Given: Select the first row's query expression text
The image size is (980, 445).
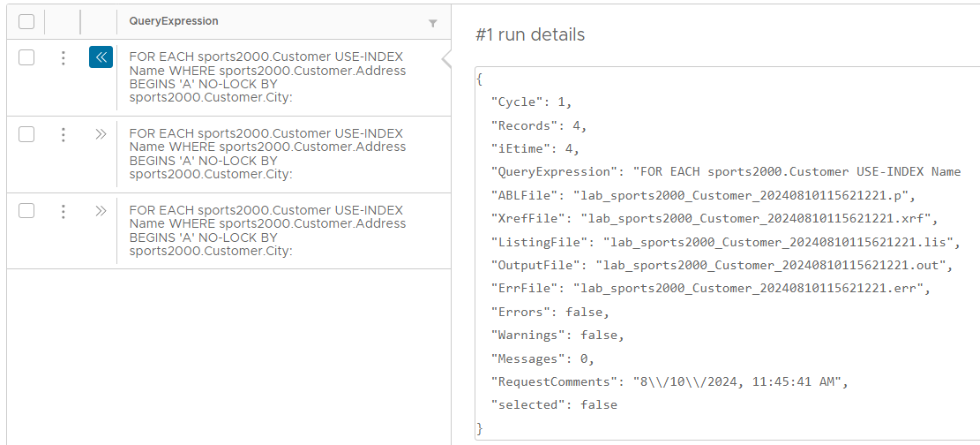Looking at the screenshot, I should (267, 77).
